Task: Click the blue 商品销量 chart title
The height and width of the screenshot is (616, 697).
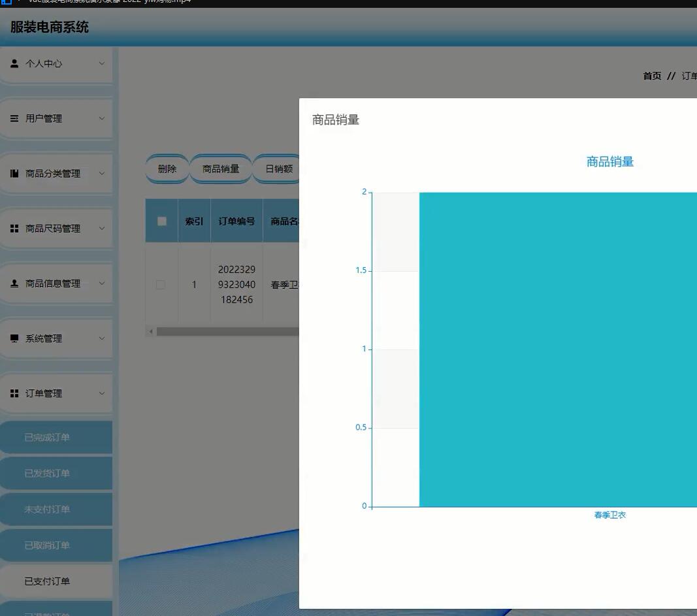Action: [610, 161]
